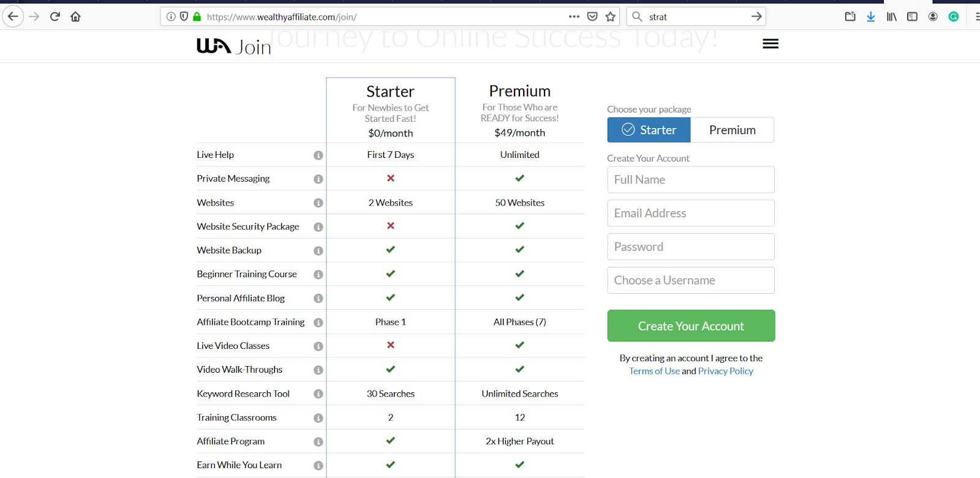
Task: Show info for Personal Affiliate Blog
Action: pos(318,299)
